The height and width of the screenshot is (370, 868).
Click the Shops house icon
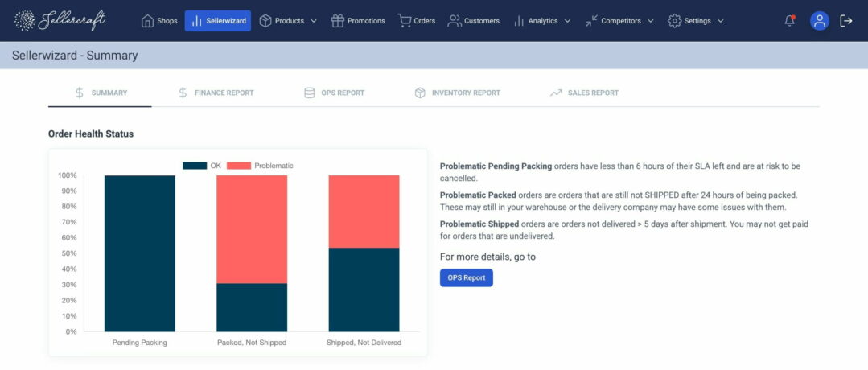147,21
